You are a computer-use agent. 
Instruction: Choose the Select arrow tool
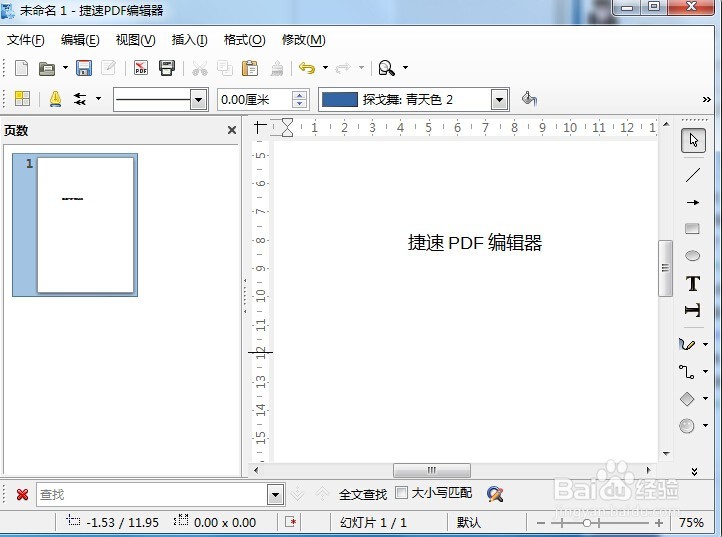[x=693, y=140]
